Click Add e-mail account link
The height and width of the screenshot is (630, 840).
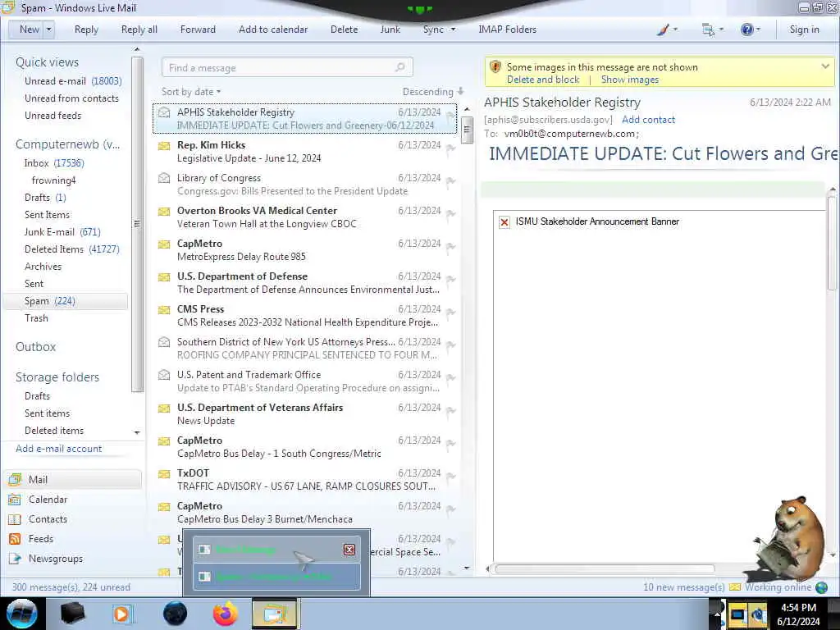pos(59,449)
